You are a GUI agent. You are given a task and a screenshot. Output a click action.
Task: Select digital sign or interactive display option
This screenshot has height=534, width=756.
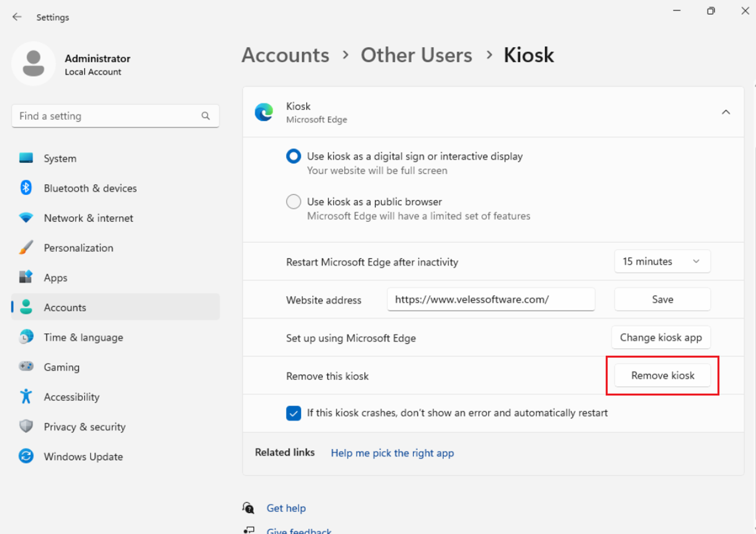tap(293, 156)
